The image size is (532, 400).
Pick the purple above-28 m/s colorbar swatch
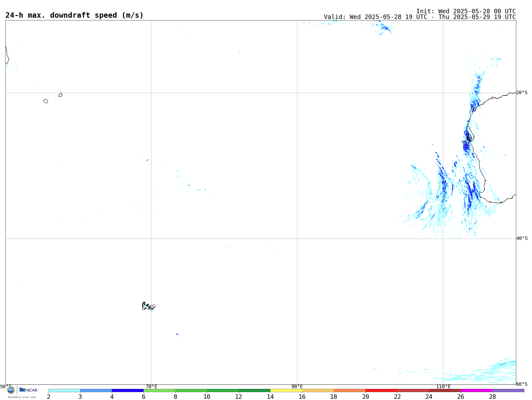pyautogui.click(x=508, y=391)
